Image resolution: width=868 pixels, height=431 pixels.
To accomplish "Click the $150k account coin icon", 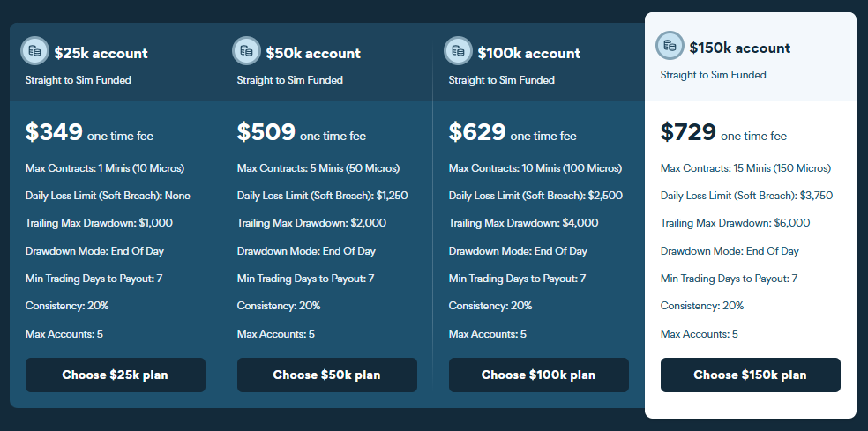I will (x=670, y=46).
